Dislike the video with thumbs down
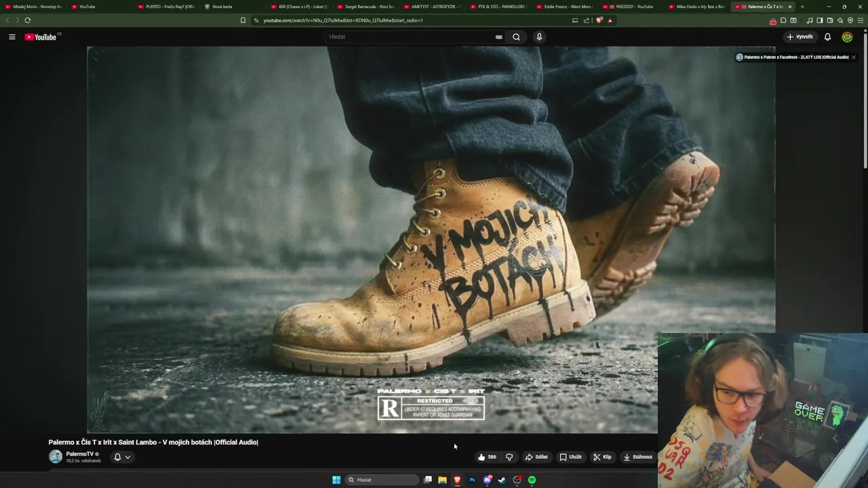Image resolution: width=868 pixels, height=488 pixels. click(509, 457)
